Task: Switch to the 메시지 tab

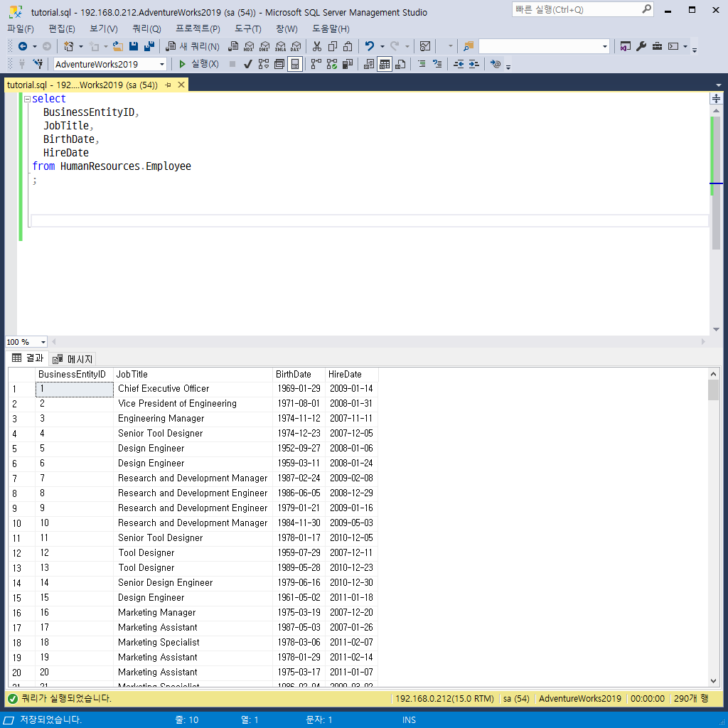Action: (x=73, y=358)
